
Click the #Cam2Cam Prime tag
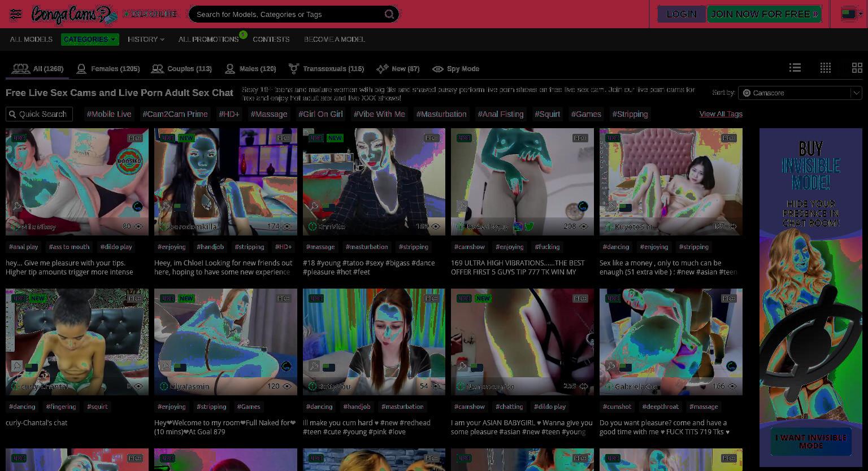(175, 114)
